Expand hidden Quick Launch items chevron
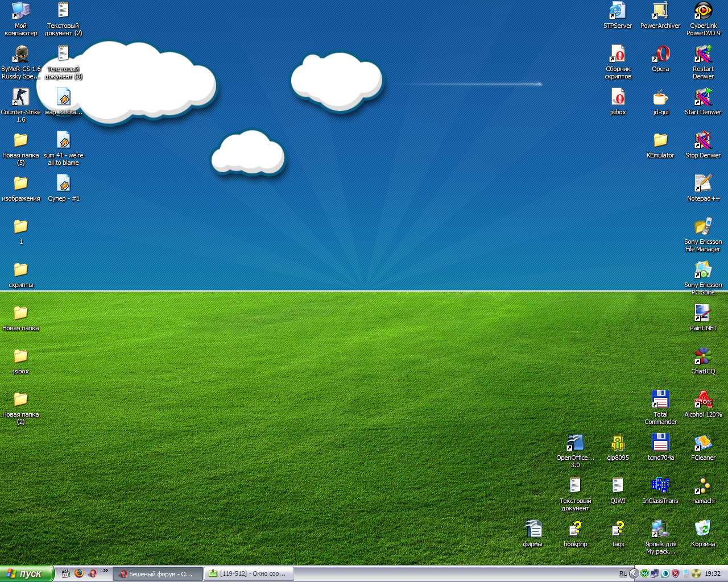The width and height of the screenshot is (728, 582). click(105, 571)
